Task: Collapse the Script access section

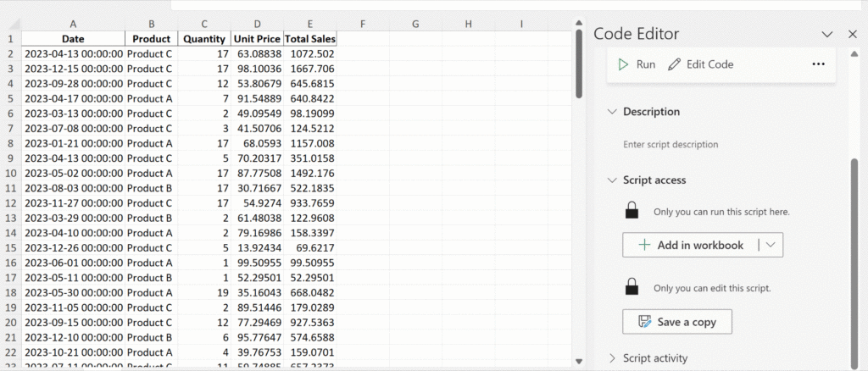Action: (x=612, y=180)
